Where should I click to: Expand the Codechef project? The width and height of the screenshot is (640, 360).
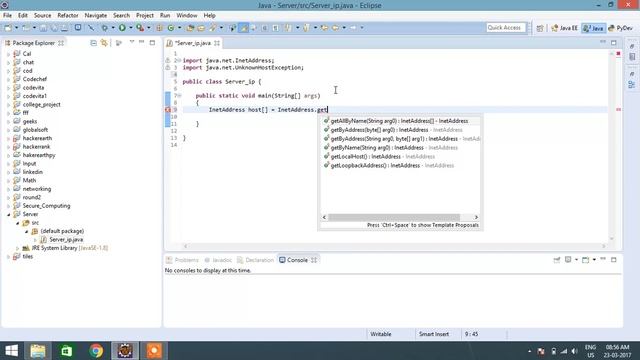(9, 79)
